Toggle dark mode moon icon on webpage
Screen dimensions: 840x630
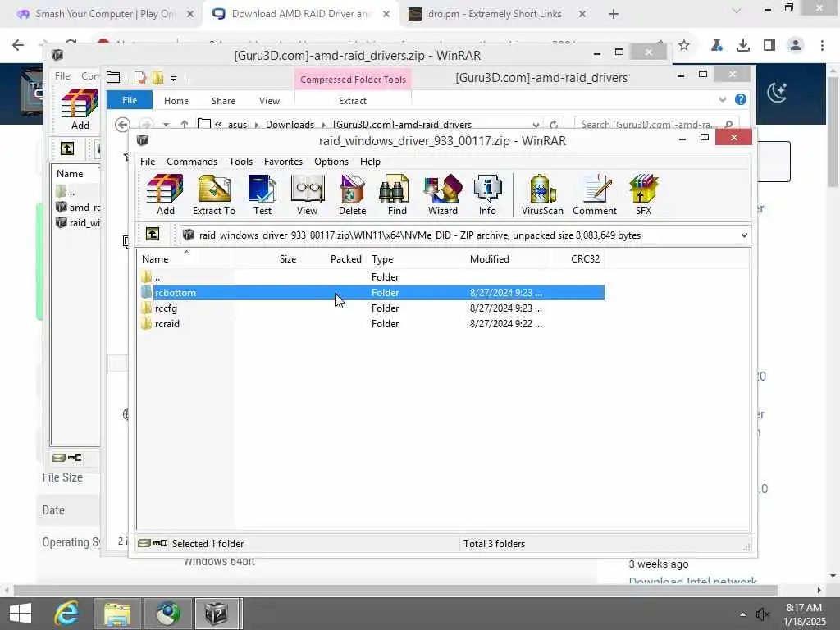(777, 93)
